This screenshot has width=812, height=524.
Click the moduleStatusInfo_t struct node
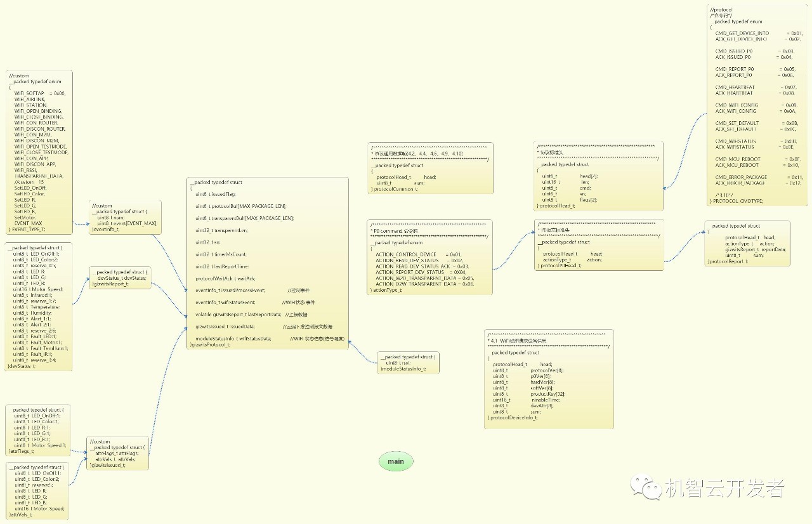(x=407, y=363)
